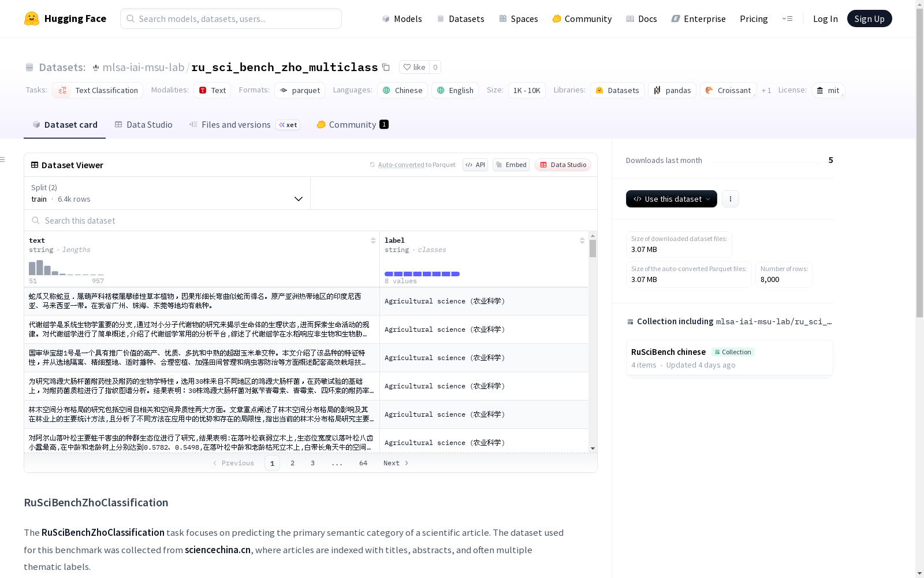Click the row starting with 代谢组学是系统生物学
This screenshot has width=924, height=578.
coord(306,329)
